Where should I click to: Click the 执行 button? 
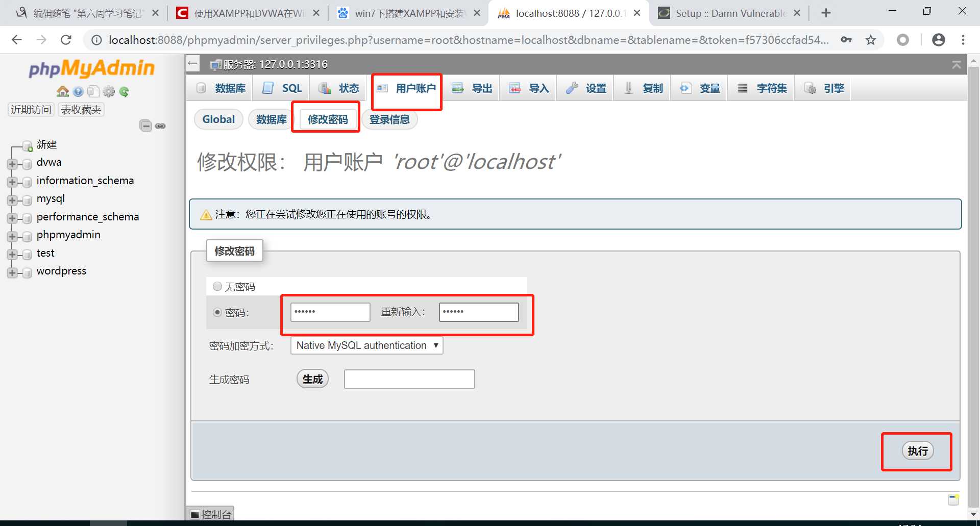[918, 451]
